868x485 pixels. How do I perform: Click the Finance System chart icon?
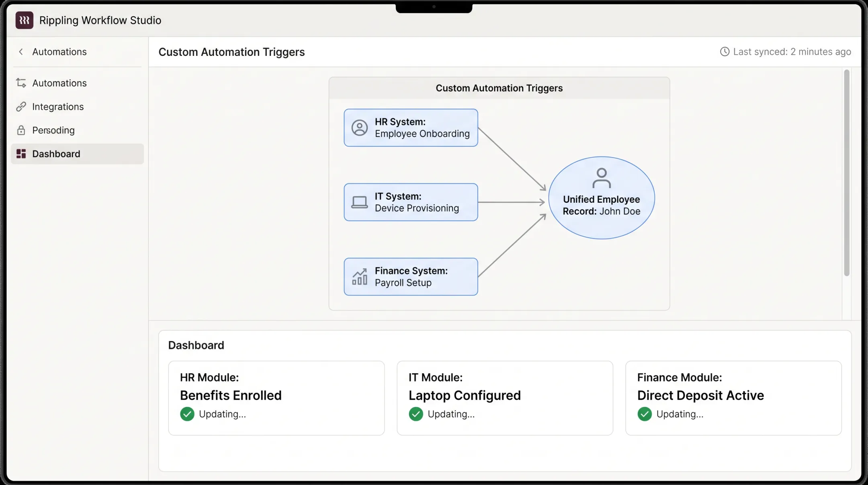(x=359, y=277)
